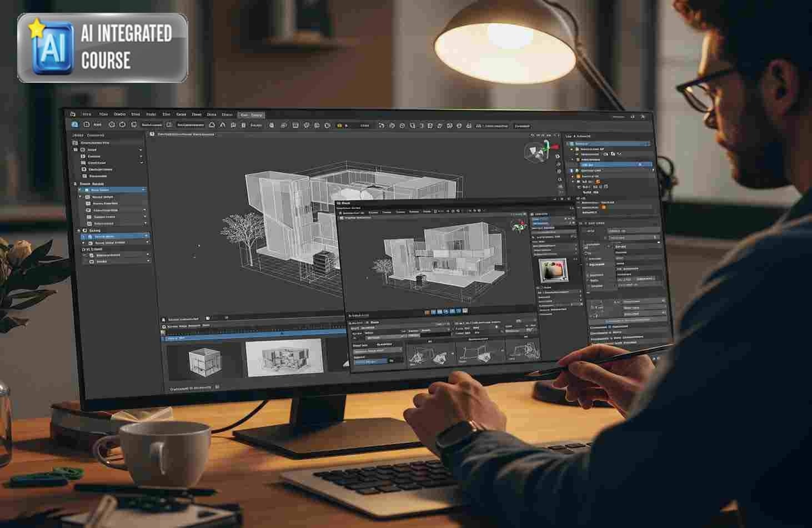Click the orange icon in the floating viewport's bottom toolbar

[427, 312]
